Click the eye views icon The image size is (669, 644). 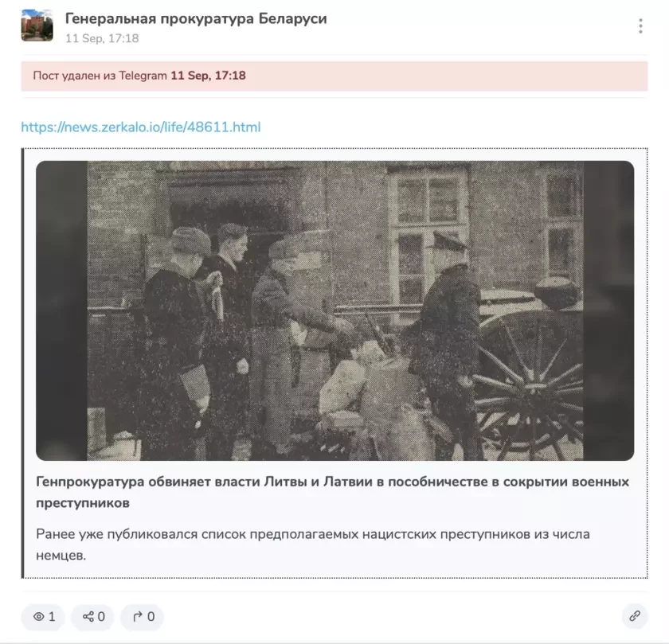tap(39, 616)
